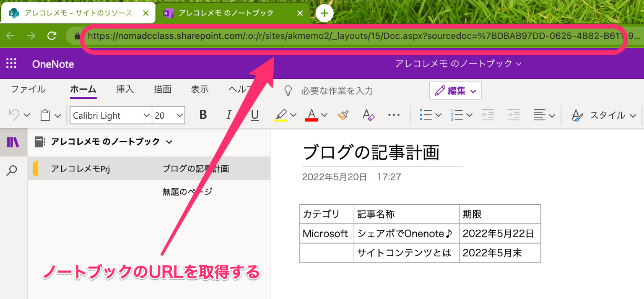Apply bold formatting with the B icon

[x=203, y=114]
